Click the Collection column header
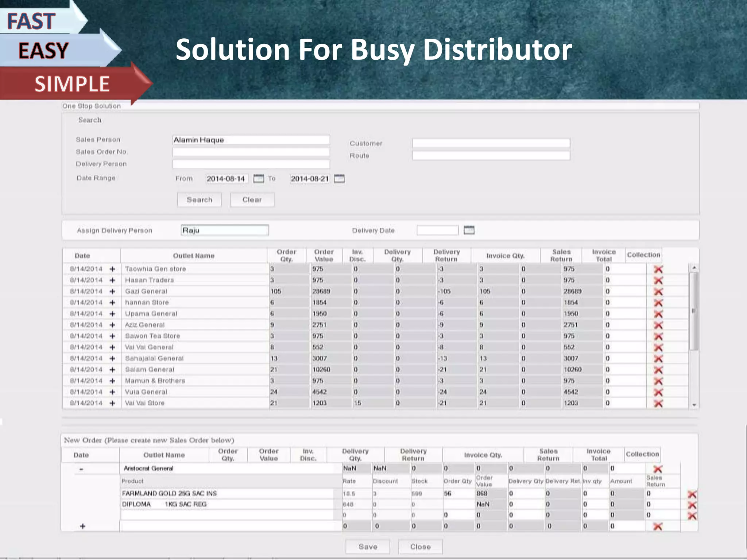 click(643, 255)
